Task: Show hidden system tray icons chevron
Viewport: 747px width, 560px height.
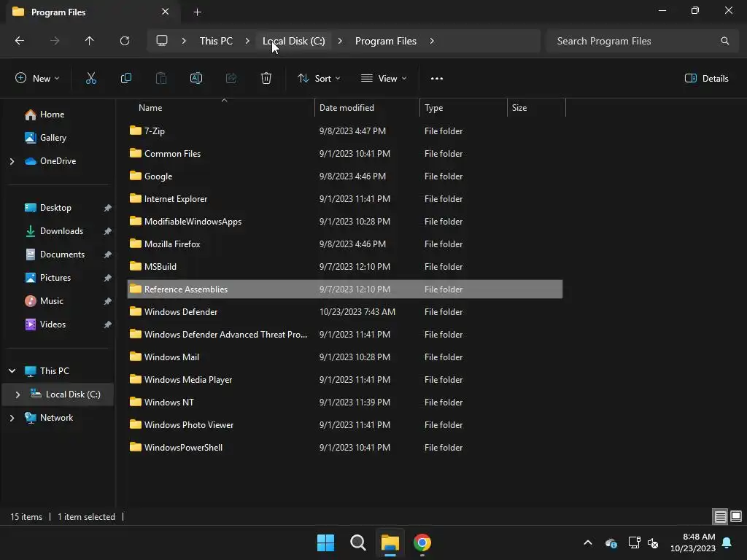Action: point(588,542)
